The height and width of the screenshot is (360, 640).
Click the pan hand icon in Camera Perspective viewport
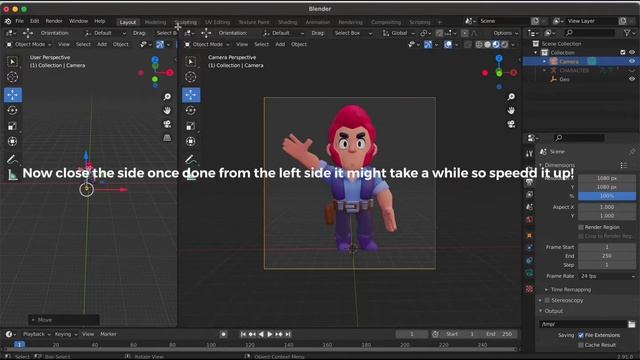pos(511,111)
